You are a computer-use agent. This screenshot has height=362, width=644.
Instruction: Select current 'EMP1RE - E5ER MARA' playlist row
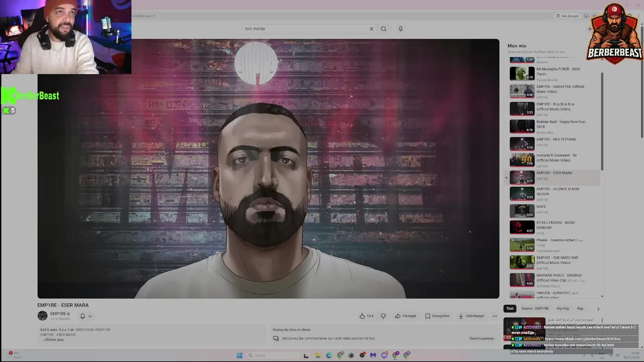(x=552, y=177)
